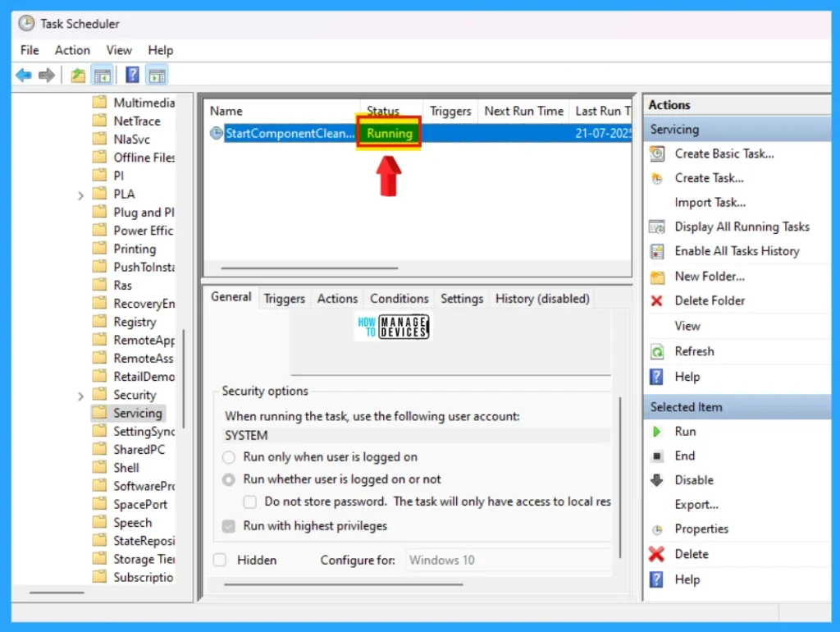Screen dimensions: 840x632
Task: Click Import Task... action
Action: pyautogui.click(x=710, y=203)
